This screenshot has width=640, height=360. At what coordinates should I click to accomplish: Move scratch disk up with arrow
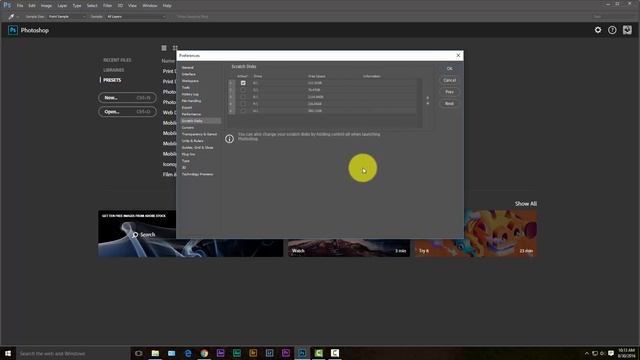point(428,98)
